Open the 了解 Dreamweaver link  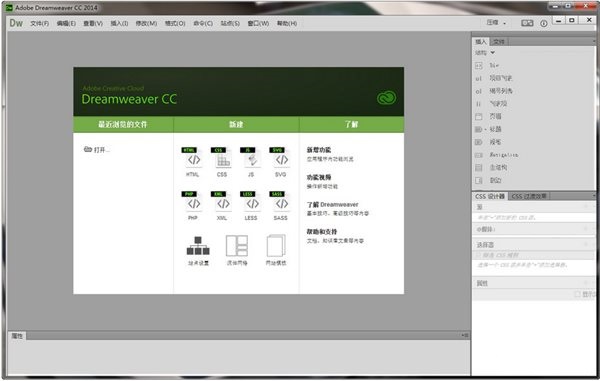[x=333, y=205]
